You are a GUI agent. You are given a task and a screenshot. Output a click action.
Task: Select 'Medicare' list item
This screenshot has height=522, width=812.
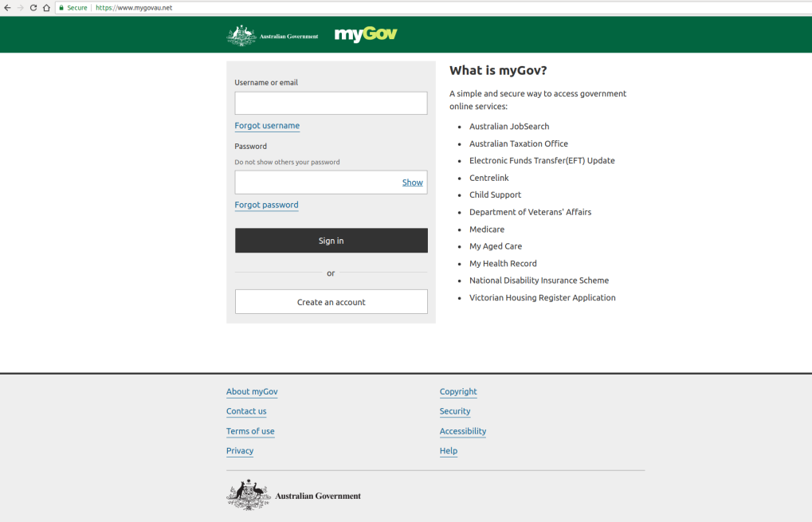click(486, 230)
